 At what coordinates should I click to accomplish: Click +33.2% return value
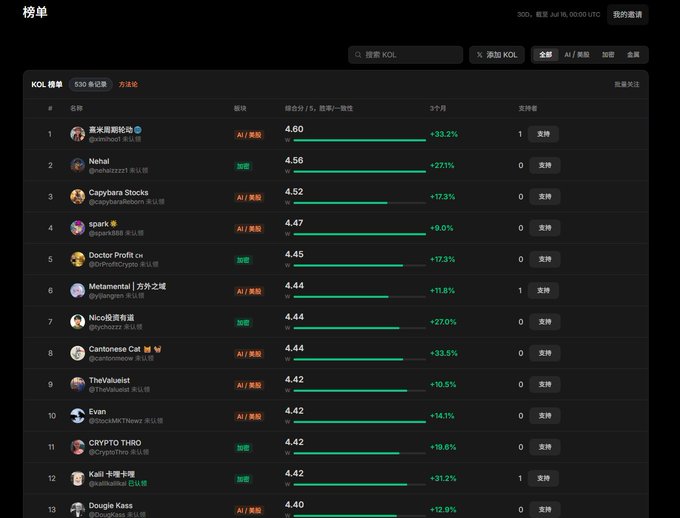pos(444,134)
